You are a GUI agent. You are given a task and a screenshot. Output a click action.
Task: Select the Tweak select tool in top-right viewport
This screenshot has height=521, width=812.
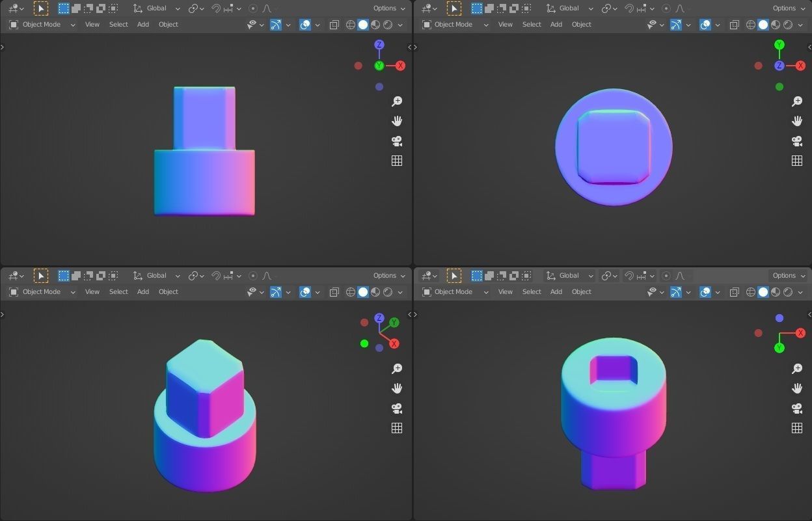point(454,8)
